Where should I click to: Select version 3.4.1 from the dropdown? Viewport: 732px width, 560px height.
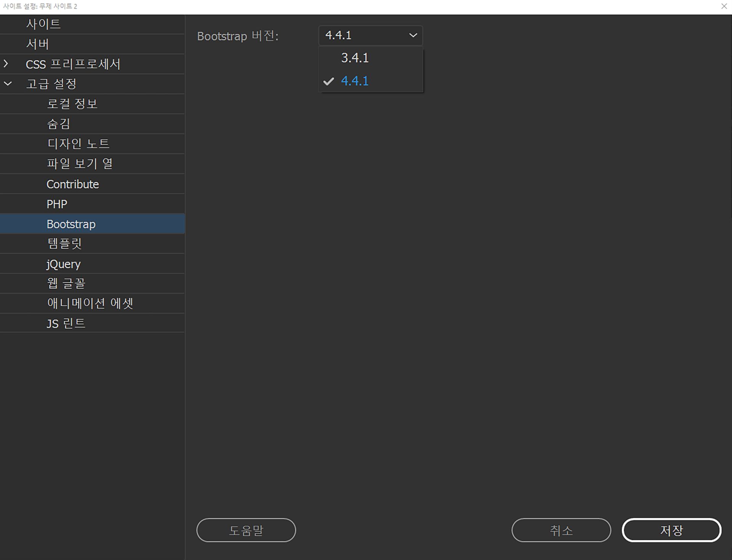tap(355, 58)
